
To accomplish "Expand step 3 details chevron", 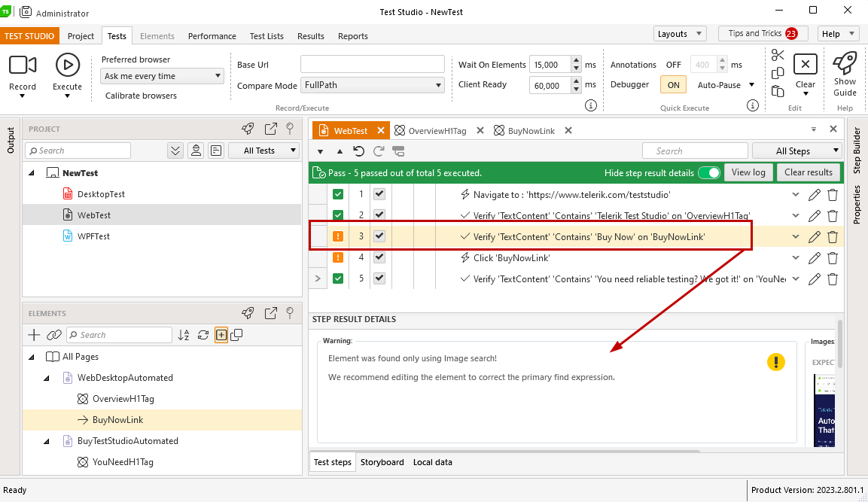I will (796, 237).
